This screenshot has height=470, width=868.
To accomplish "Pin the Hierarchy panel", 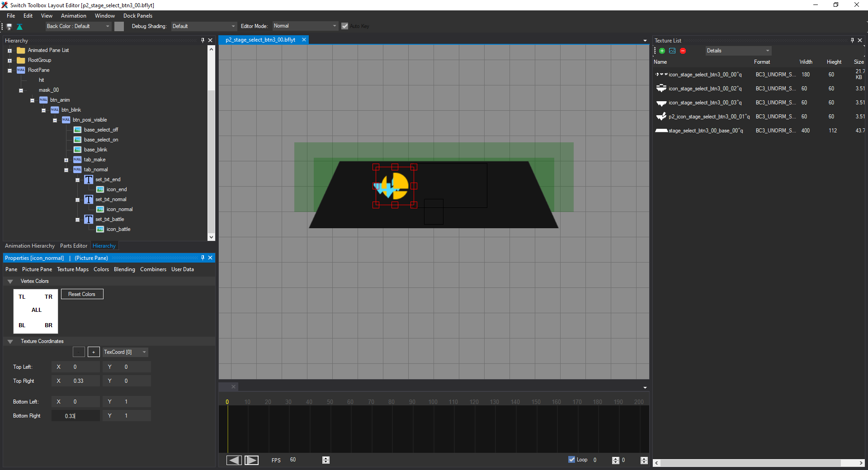I will (203, 40).
